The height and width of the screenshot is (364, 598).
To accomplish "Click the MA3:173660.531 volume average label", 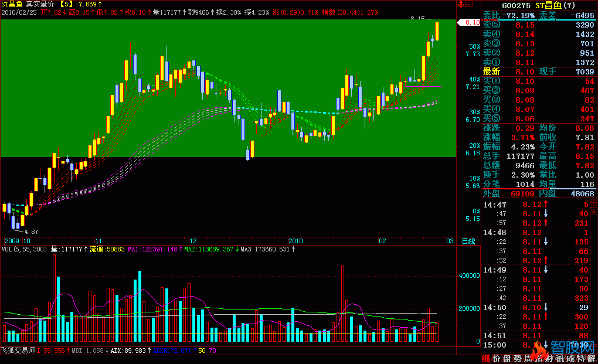I will tap(265, 249).
